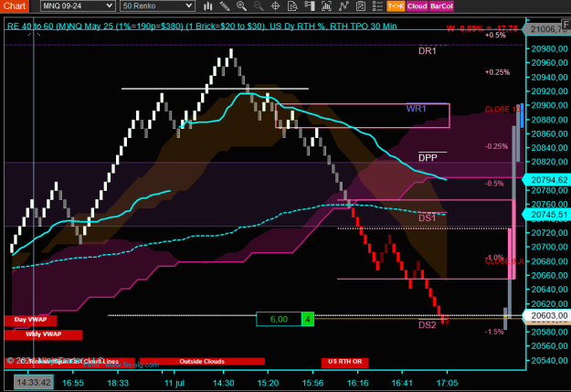The height and width of the screenshot is (392, 571).
Task: Click the +0.25% level label
Action: pos(497,72)
